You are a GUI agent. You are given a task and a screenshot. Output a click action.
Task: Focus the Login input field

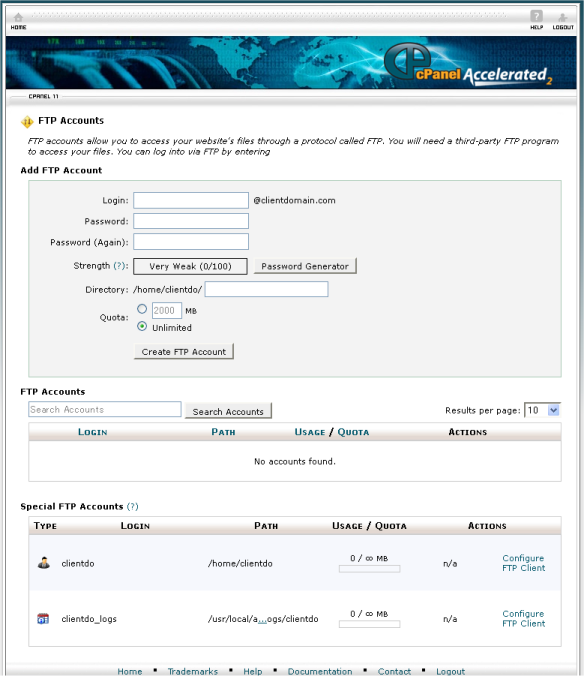point(191,200)
